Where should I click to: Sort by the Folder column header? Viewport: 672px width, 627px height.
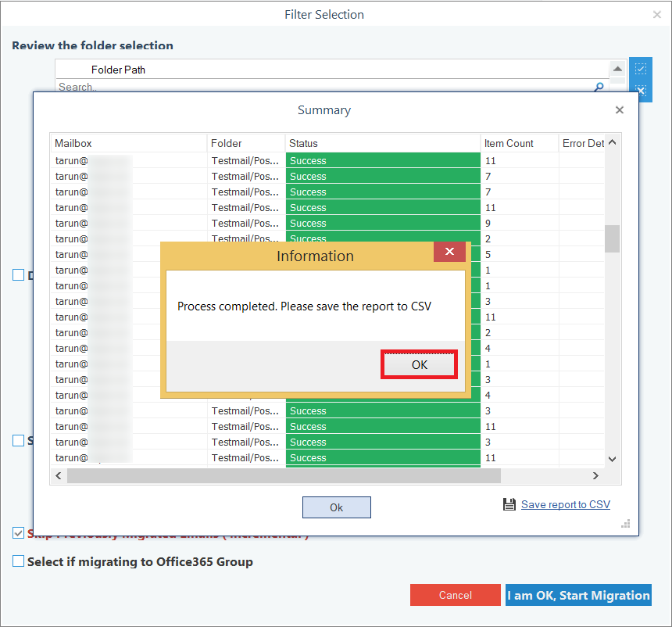coord(246,143)
